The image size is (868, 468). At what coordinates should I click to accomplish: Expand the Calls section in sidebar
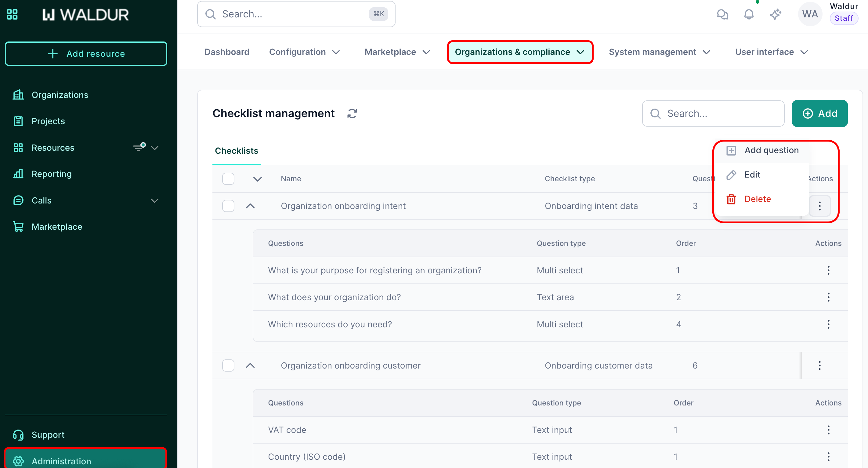tap(155, 200)
